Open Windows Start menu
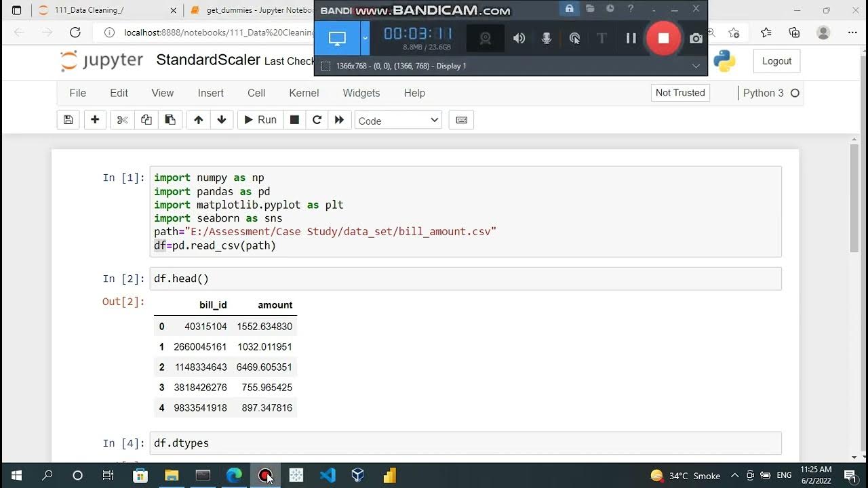This screenshot has width=868, height=488. click(x=16, y=476)
